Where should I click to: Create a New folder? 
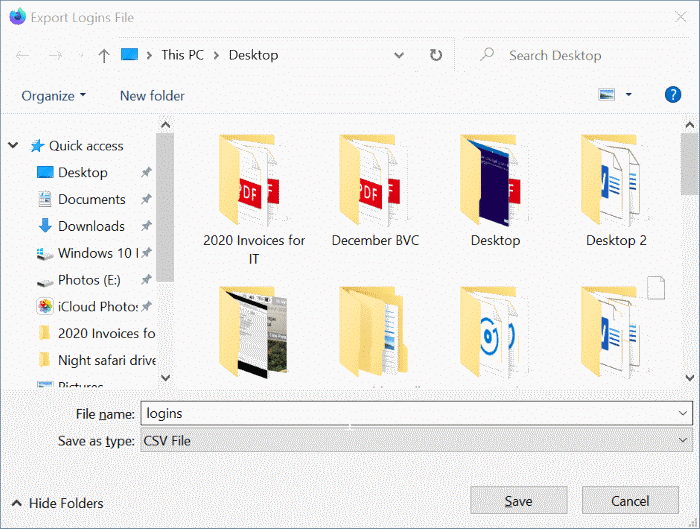pyautogui.click(x=152, y=96)
